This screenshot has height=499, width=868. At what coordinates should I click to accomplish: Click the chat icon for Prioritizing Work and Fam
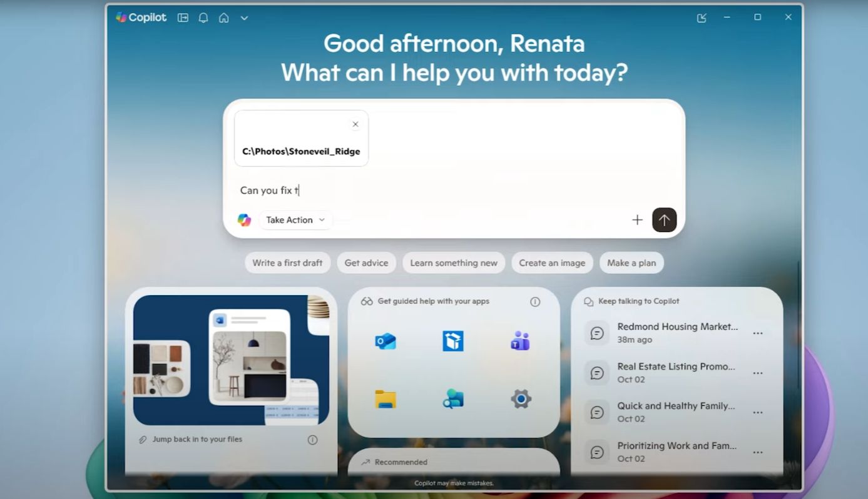point(597,453)
